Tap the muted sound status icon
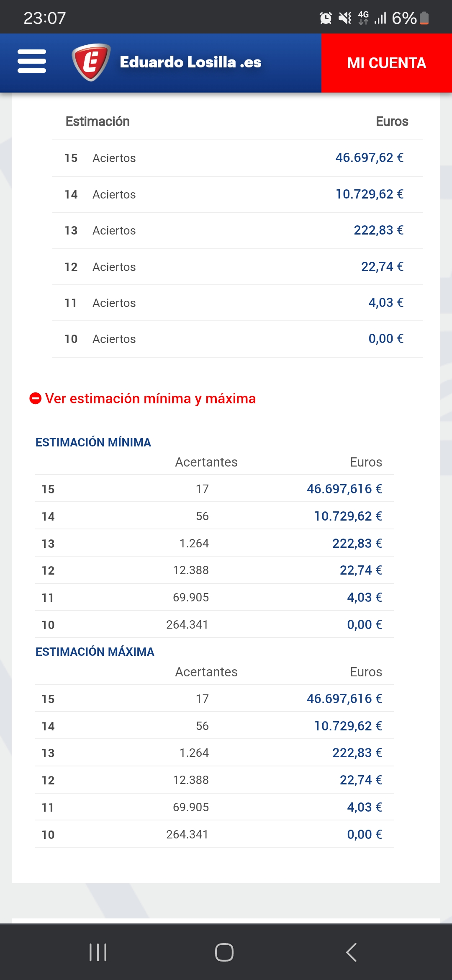Image resolution: width=452 pixels, height=980 pixels. [345, 18]
